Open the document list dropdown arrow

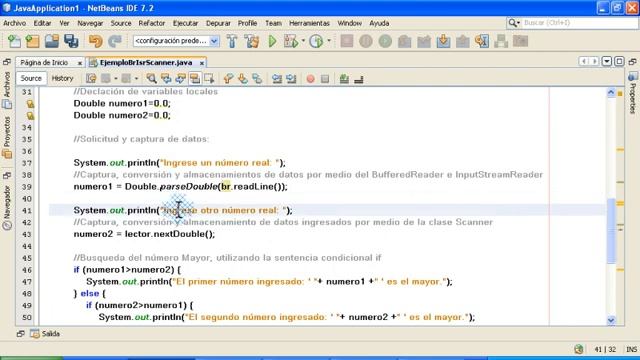click(607, 62)
